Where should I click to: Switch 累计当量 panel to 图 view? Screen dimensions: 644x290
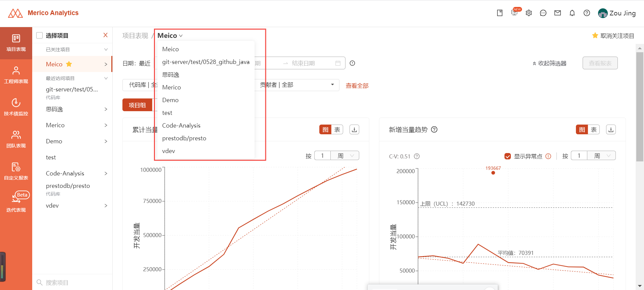325,130
